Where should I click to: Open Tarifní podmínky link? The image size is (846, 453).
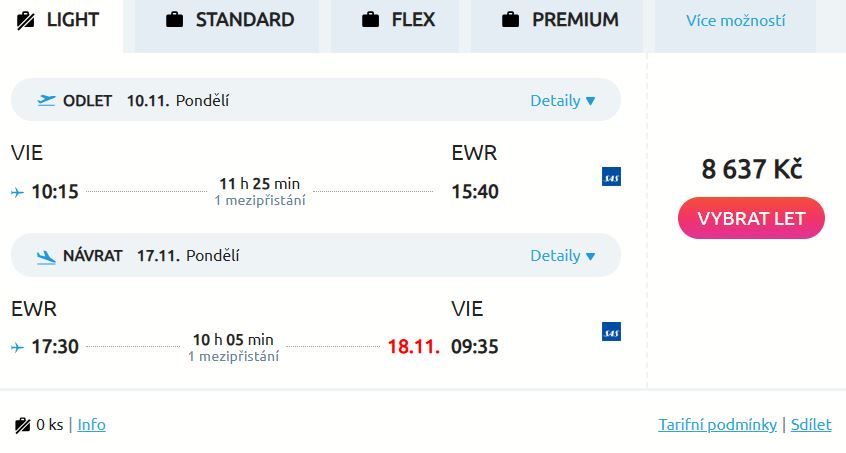[x=717, y=424]
